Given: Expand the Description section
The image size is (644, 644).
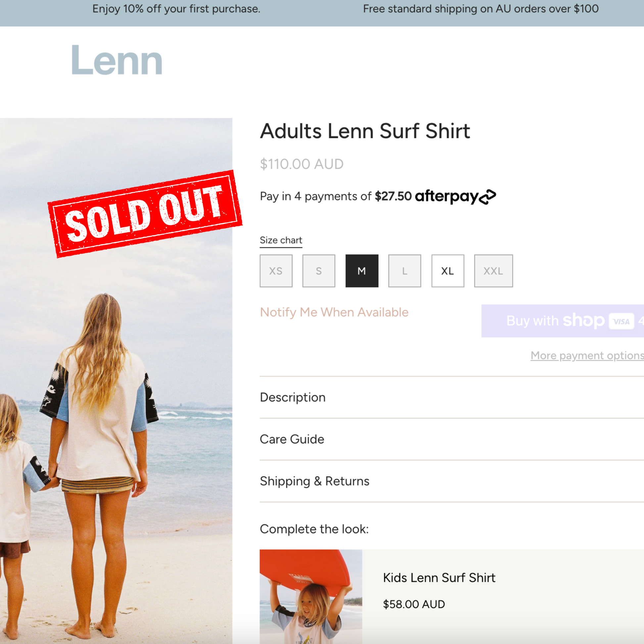Looking at the screenshot, I should (x=293, y=397).
